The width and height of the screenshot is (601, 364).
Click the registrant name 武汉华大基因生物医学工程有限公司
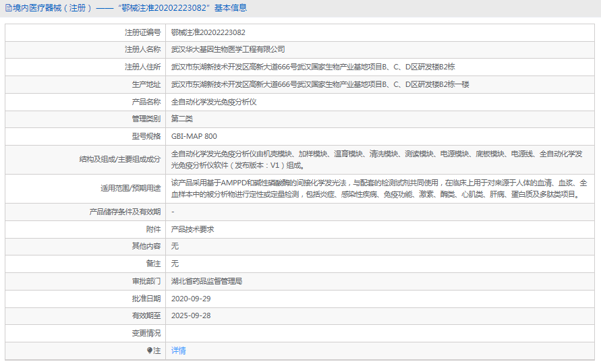[x=228, y=49]
